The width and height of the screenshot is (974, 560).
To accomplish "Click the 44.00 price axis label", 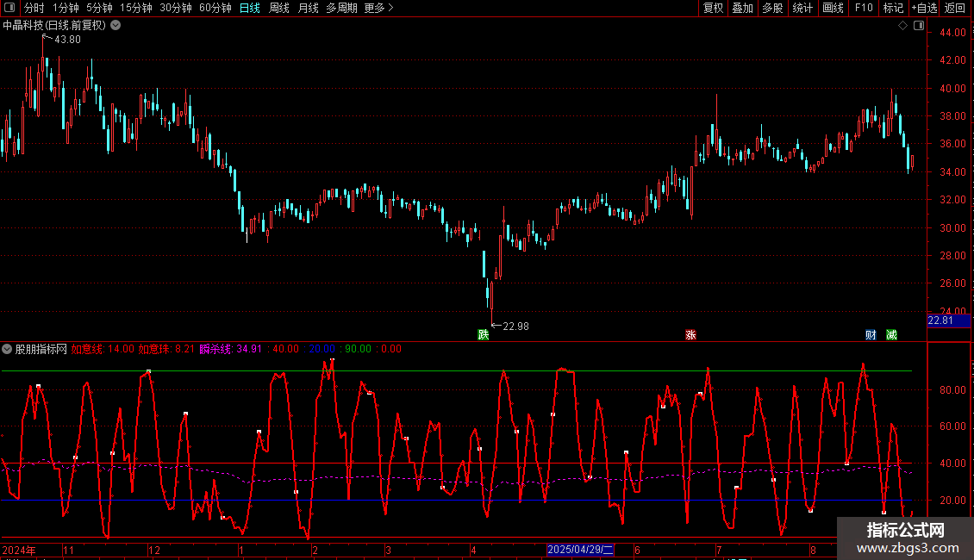I will click(952, 32).
